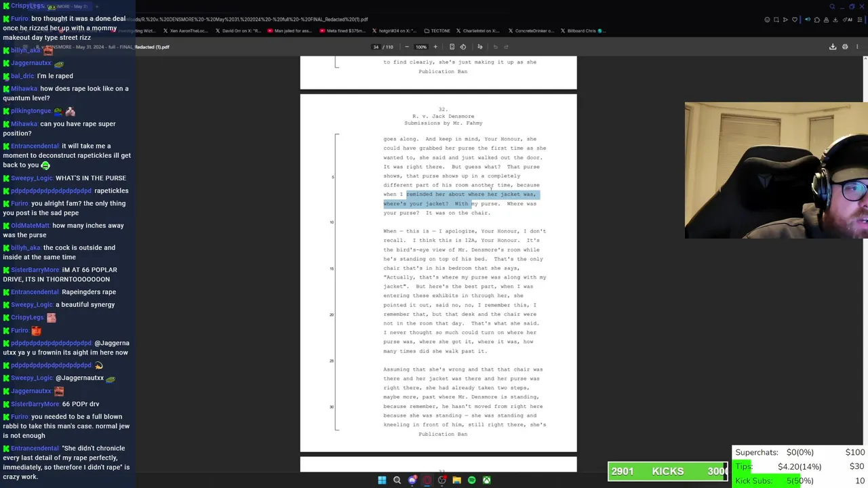Open the browser easy setup menu icon
The height and width of the screenshot is (488, 868).
click(860, 20)
